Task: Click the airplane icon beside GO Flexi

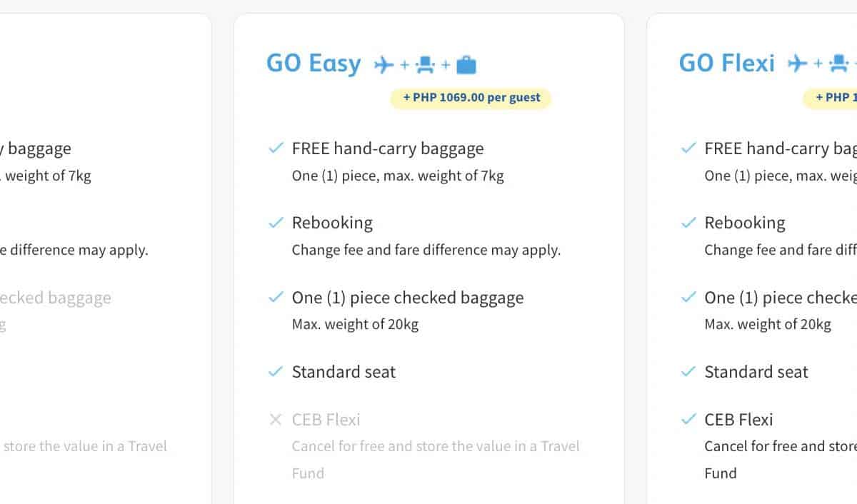Action: [x=797, y=64]
